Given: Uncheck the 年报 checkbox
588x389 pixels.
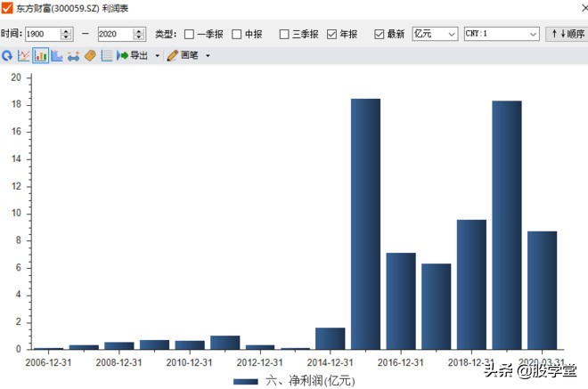Looking at the screenshot, I should coord(331,34).
